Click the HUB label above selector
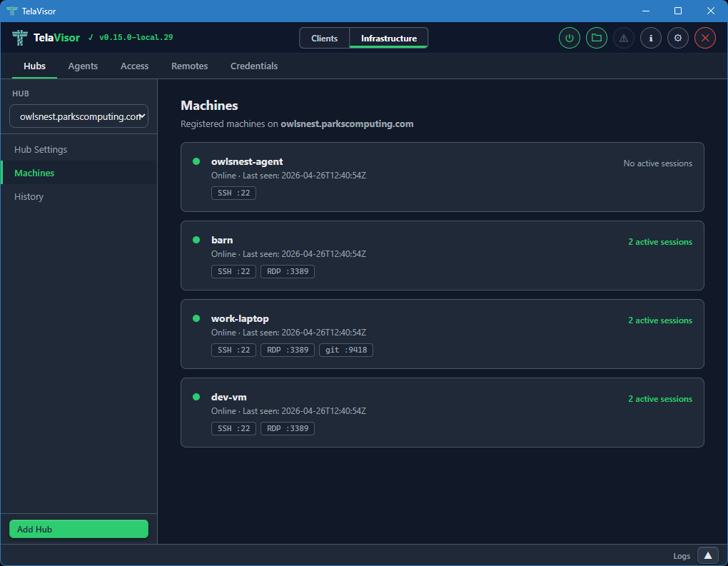728x566 pixels. [x=21, y=94]
